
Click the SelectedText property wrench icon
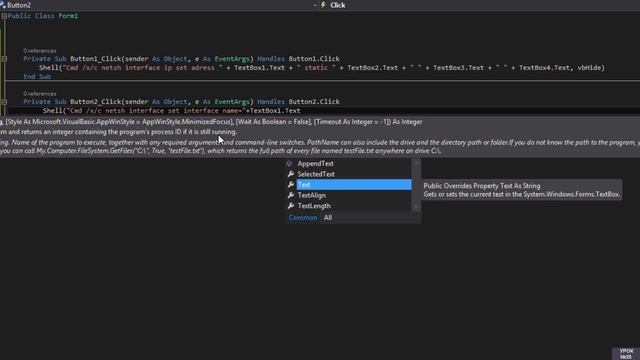coord(291,174)
